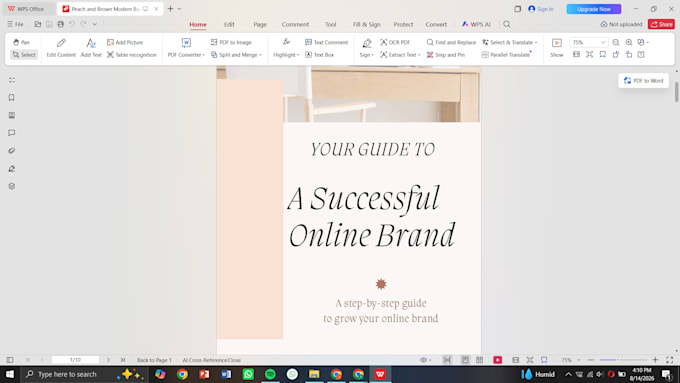Click floating PDF to Word button
680x383 pixels.
644,81
